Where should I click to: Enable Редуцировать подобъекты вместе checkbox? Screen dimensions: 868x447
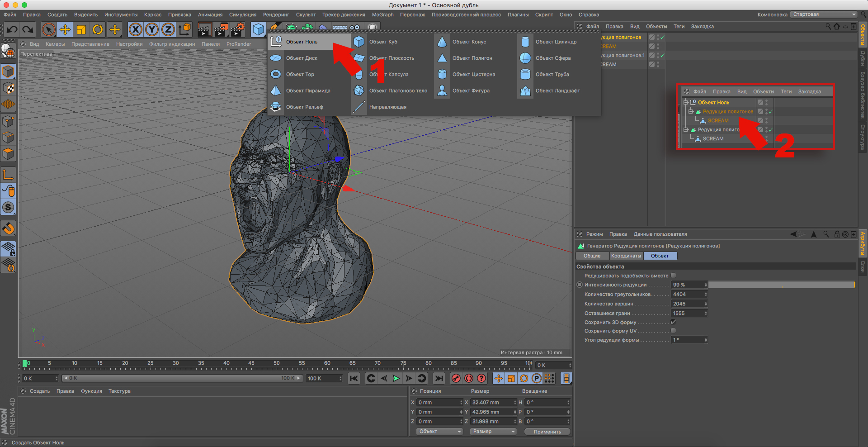tap(673, 276)
